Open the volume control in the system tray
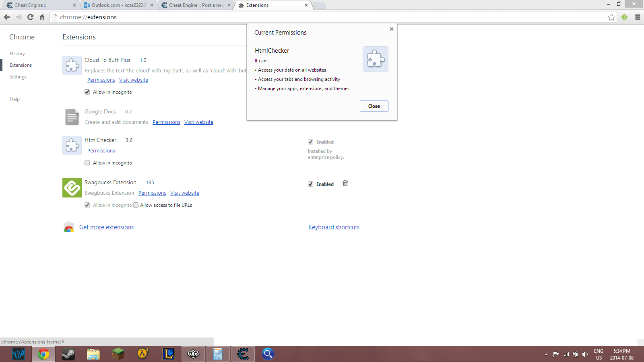Viewport: 644px width, 362px height. coord(585,354)
